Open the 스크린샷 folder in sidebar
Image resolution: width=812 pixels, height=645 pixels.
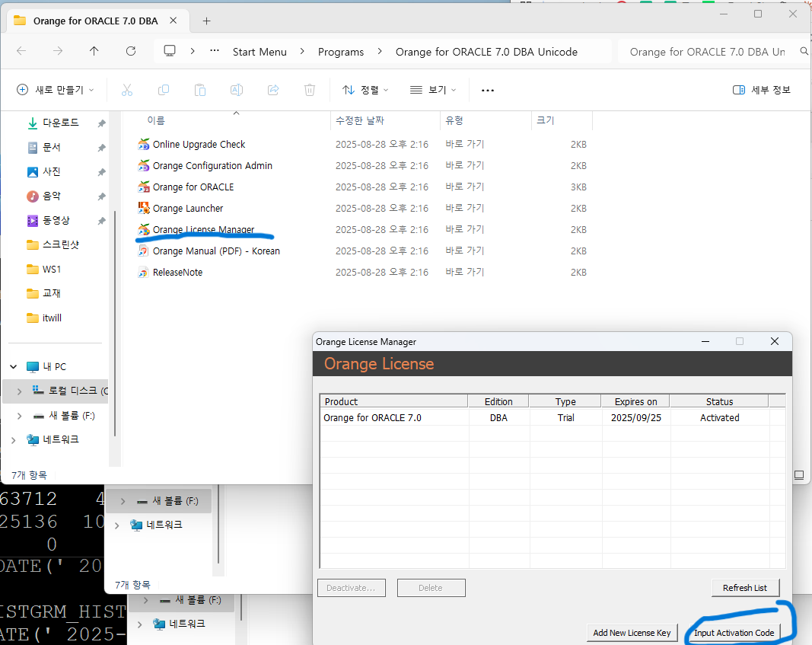53,244
